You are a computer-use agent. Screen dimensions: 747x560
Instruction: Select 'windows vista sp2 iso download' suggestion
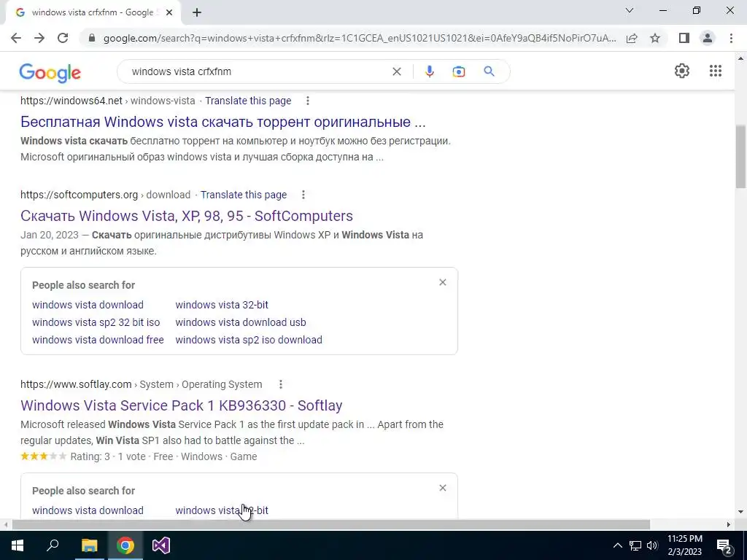(x=249, y=340)
